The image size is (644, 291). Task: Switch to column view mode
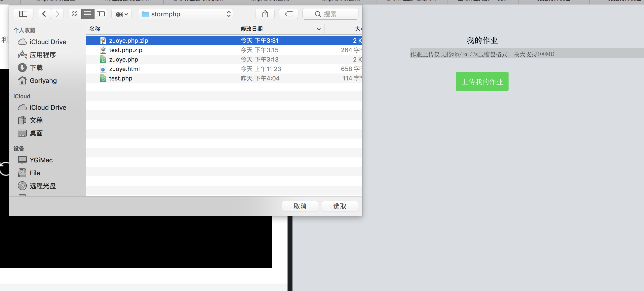pos(100,14)
